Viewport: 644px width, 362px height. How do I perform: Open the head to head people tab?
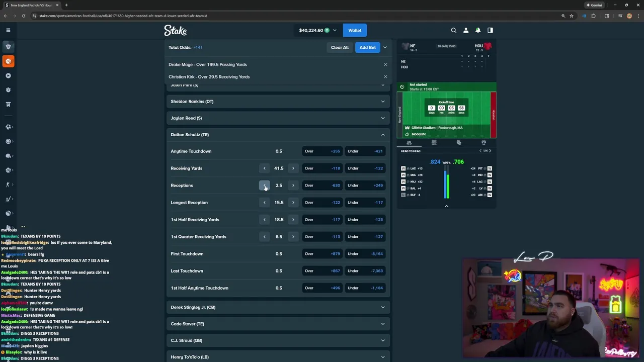[409, 143]
